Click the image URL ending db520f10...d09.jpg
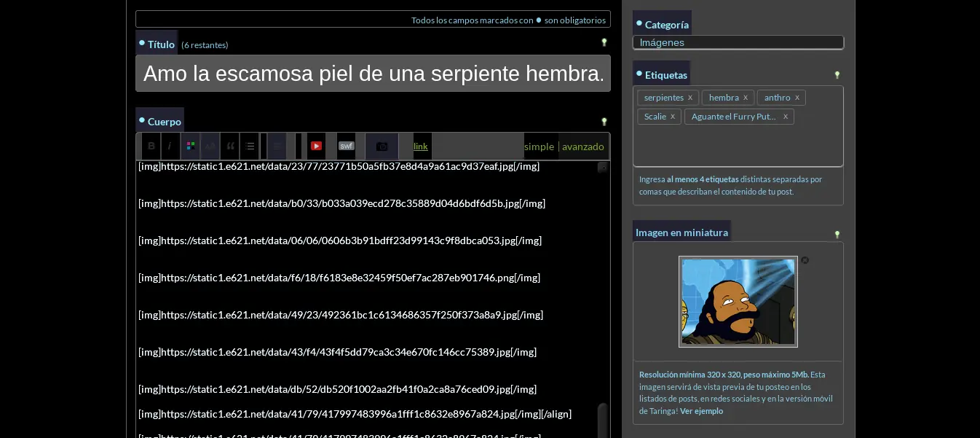 [337, 389]
